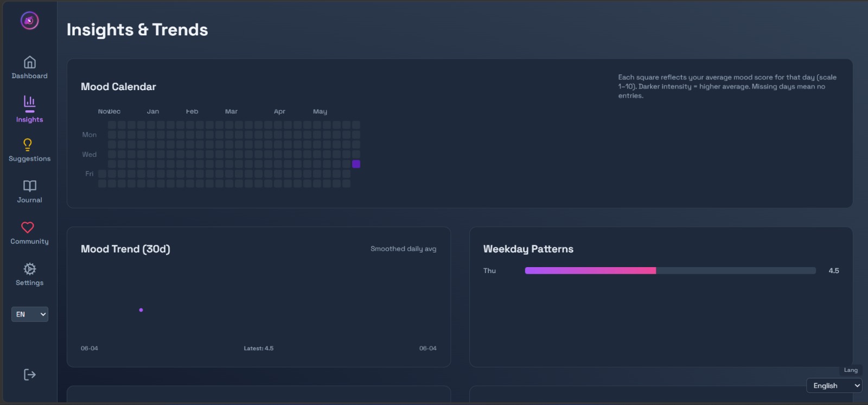Click the logout icon
The width and height of the screenshot is (868, 405).
pos(30,375)
